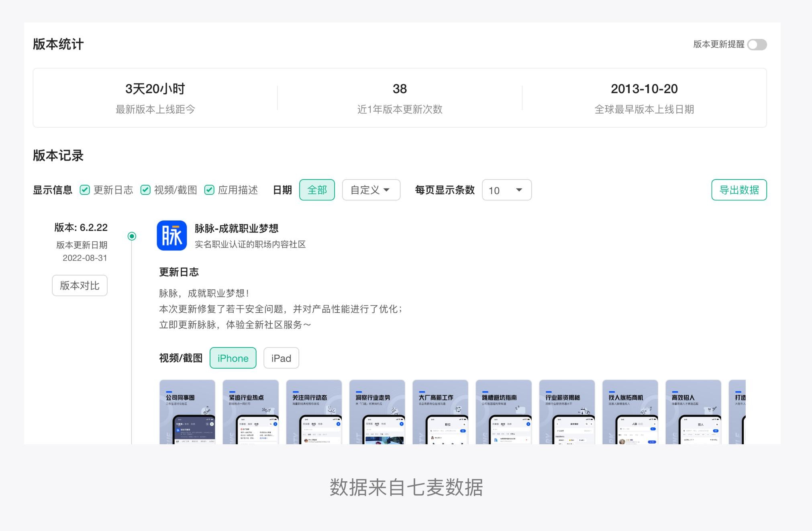This screenshot has height=531, width=812.
Task: Toggle the 版本更新提醒 switch
Action: tap(757, 45)
